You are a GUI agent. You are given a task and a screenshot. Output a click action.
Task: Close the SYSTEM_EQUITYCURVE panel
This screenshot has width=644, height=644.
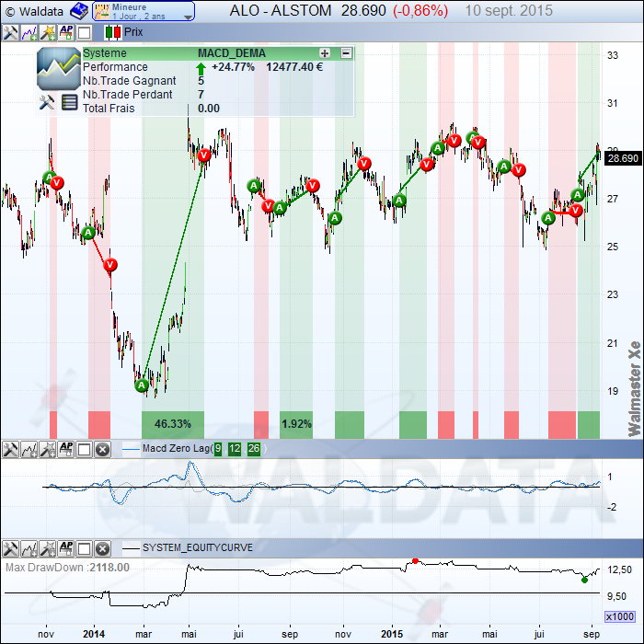103,549
